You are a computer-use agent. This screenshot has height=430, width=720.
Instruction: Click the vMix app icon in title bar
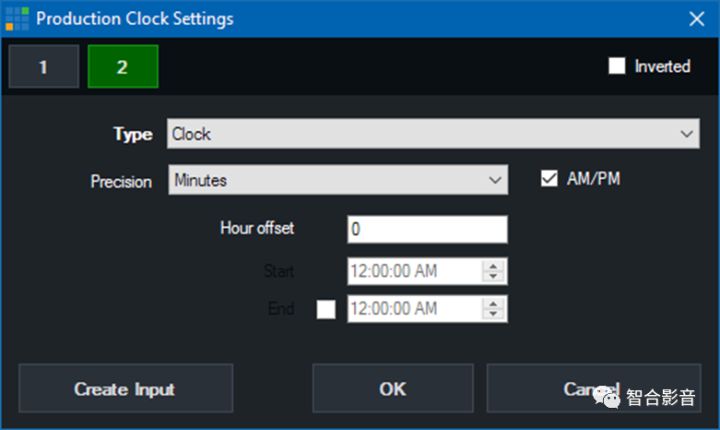coord(17,18)
